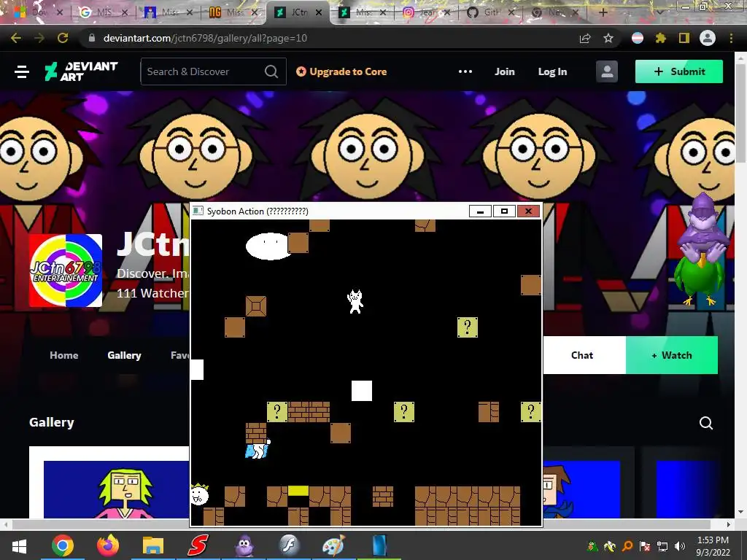The height and width of the screenshot is (560, 747).
Task: Click the white cat character in Syobon Action
Action: [355, 301]
